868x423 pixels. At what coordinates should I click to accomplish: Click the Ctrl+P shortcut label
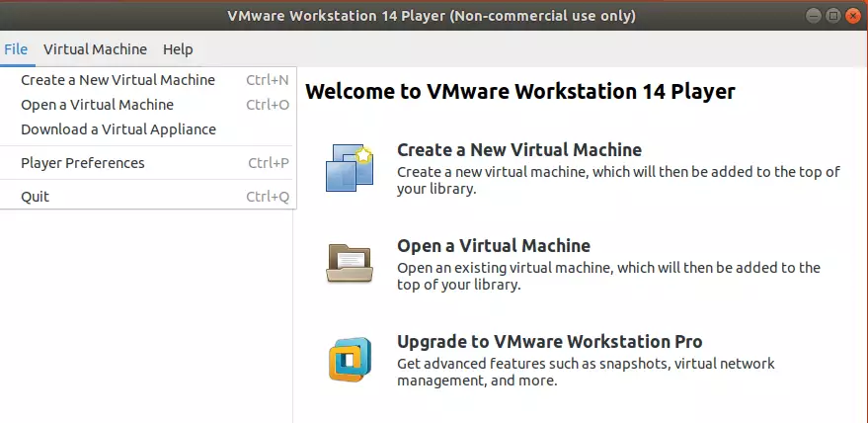(x=269, y=163)
